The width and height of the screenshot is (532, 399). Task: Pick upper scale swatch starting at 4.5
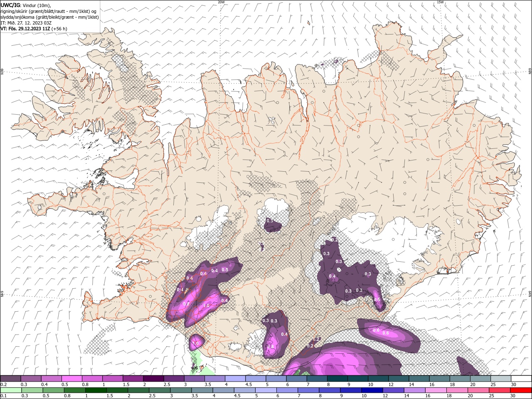point(255,379)
